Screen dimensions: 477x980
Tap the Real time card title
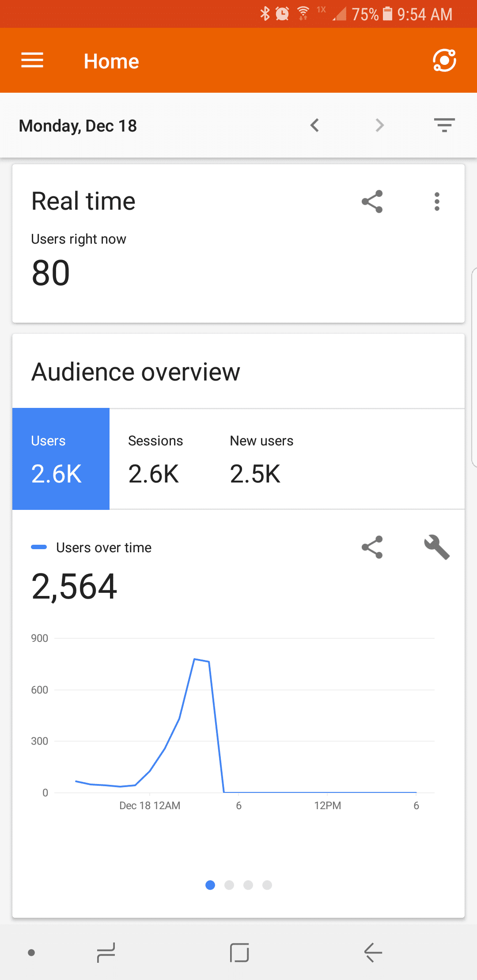[83, 201]
